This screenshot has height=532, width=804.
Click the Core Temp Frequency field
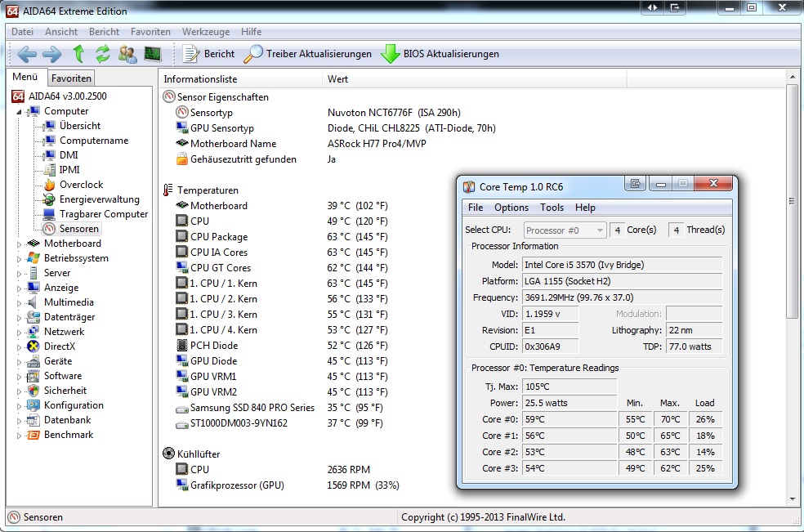[x=622, y=297]
